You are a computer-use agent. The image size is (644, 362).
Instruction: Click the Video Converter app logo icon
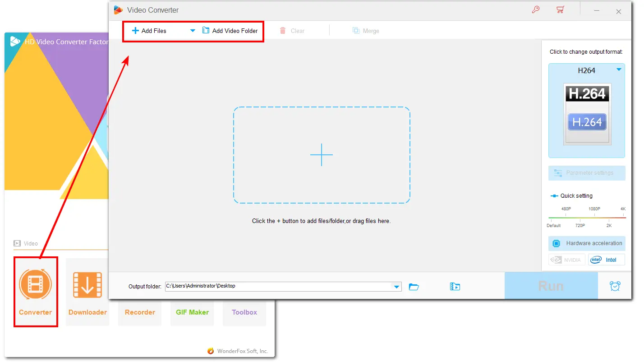click(x=118, y=10)
